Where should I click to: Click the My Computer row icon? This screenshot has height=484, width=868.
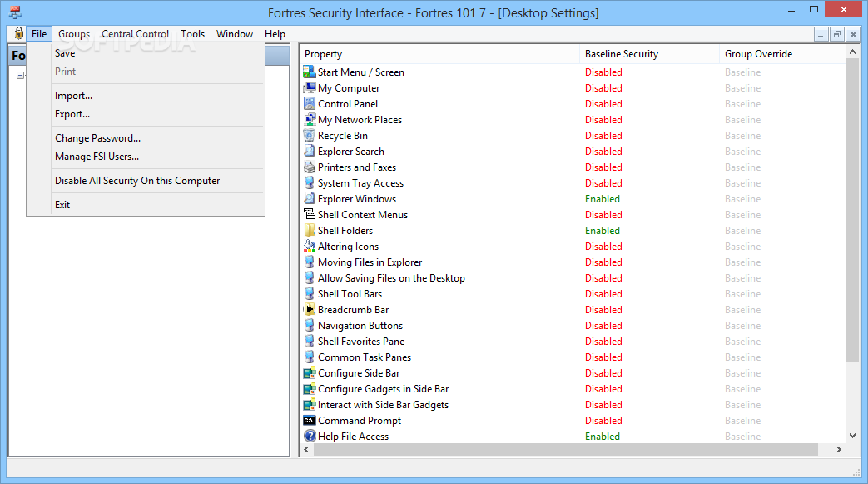[x=310, y=88]
